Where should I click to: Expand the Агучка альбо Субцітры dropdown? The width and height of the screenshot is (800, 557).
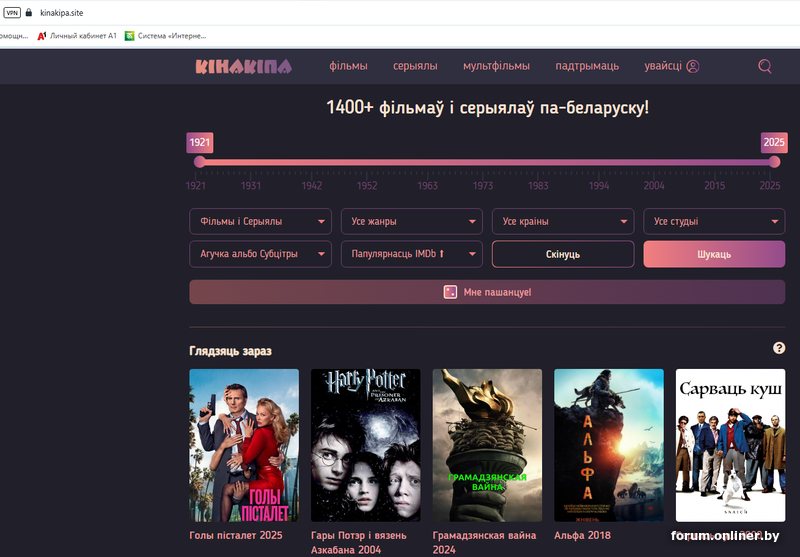(260, 254)
